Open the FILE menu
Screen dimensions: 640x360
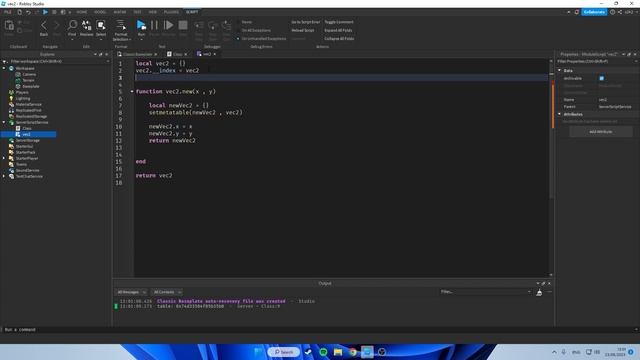coord(8,12)
